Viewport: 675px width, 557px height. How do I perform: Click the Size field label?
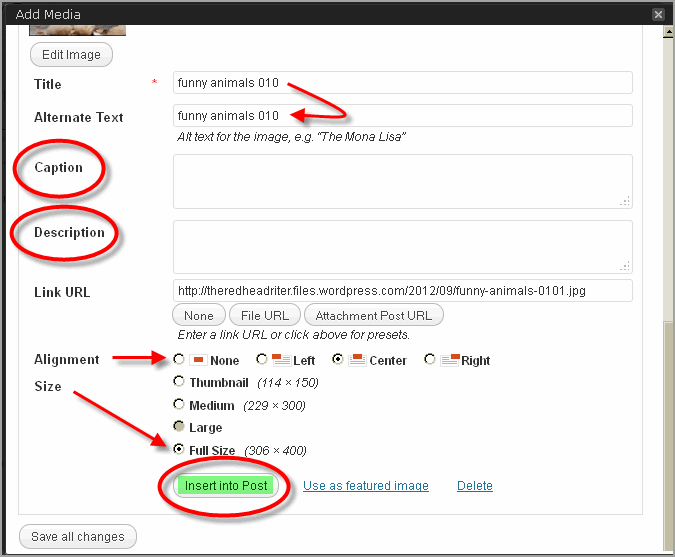click(48, 386)
